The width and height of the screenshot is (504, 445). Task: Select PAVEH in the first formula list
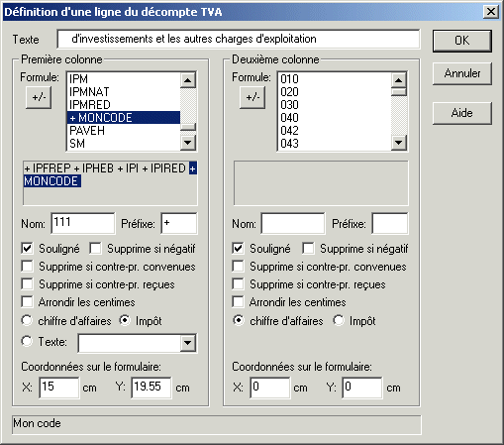point(124,131)
